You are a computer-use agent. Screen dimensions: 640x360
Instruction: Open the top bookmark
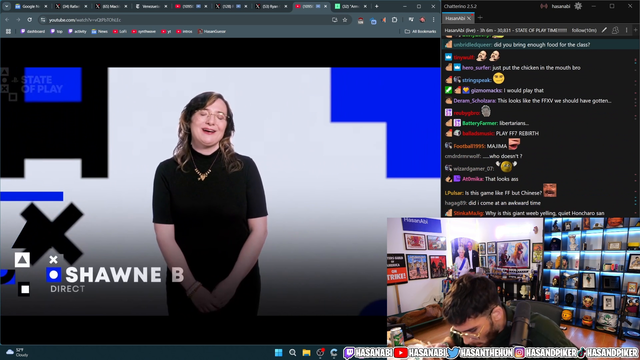[57, 31]
